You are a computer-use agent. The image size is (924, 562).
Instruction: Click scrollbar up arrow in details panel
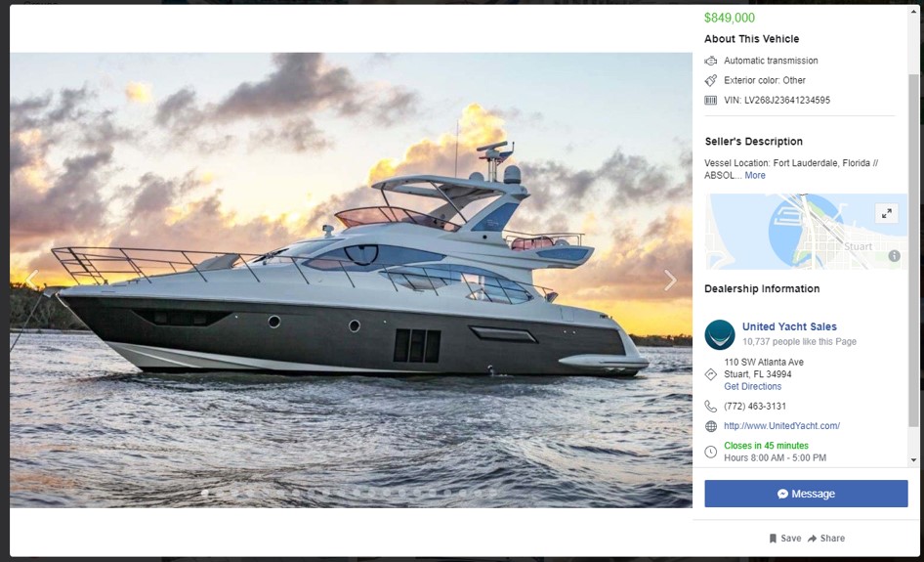[x=913, y=13]
